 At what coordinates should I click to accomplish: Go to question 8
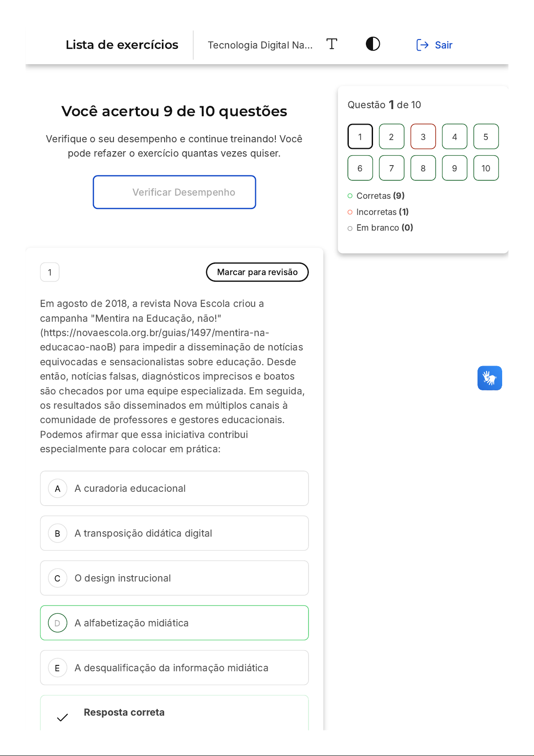coord(423,168)
